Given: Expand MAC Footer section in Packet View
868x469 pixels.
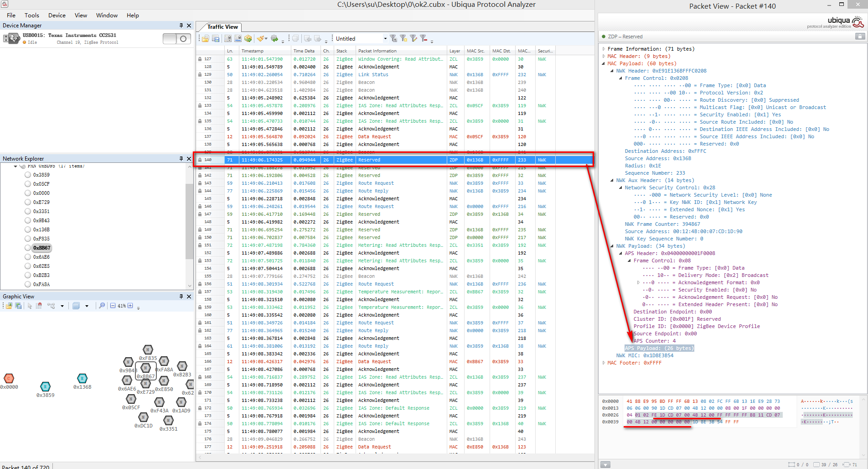Looking at the screenshot, I should click(x=604, y=363).
